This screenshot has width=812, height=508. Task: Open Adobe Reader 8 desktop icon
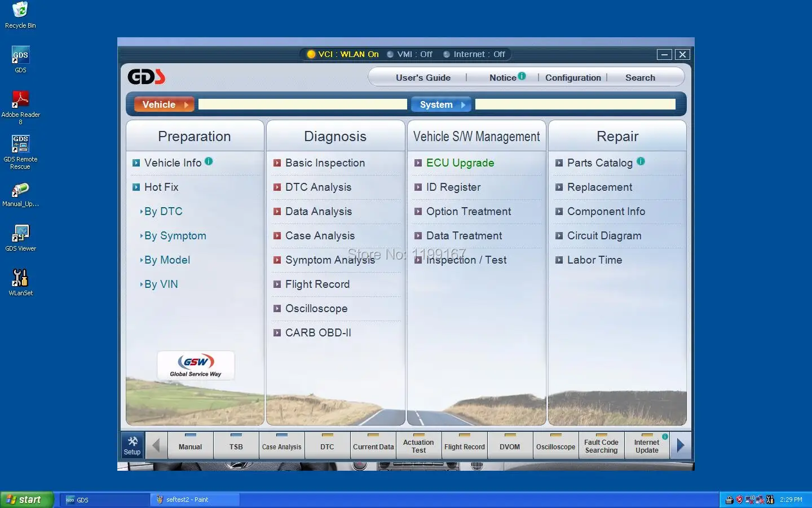20,107
